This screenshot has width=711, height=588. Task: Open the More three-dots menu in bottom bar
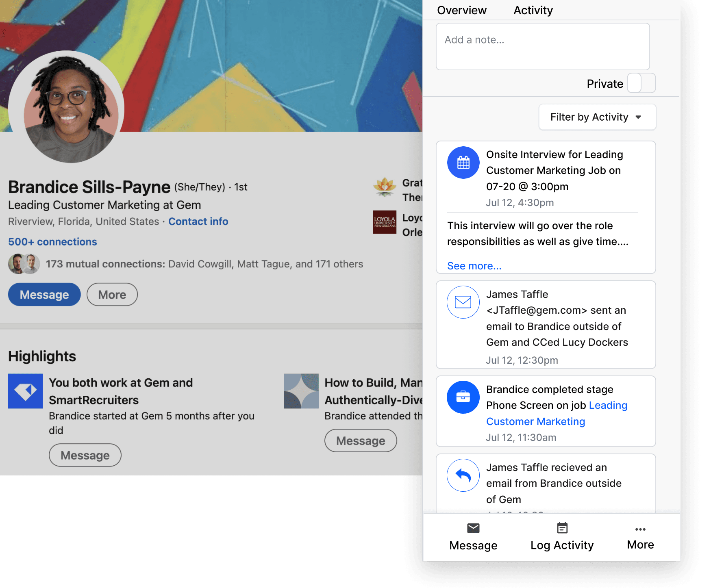(640, 529)
